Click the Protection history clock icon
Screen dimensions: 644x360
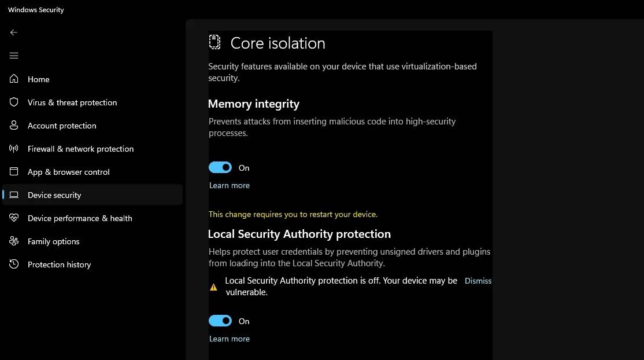tap(13, 264)
